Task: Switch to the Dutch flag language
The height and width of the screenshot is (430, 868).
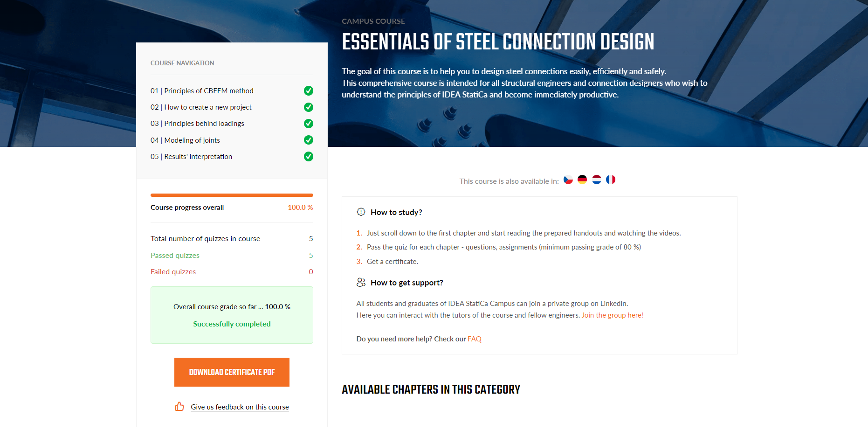Action: 597,180
